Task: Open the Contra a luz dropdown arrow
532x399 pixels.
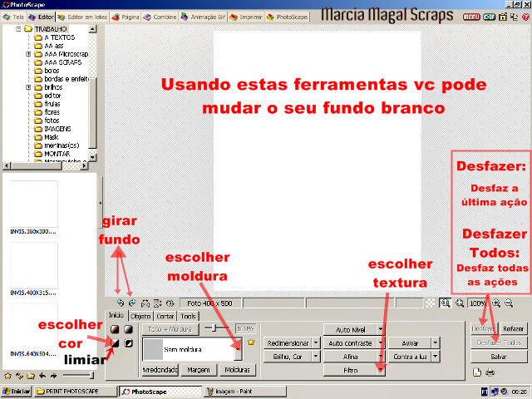Action: click(436, 357)
